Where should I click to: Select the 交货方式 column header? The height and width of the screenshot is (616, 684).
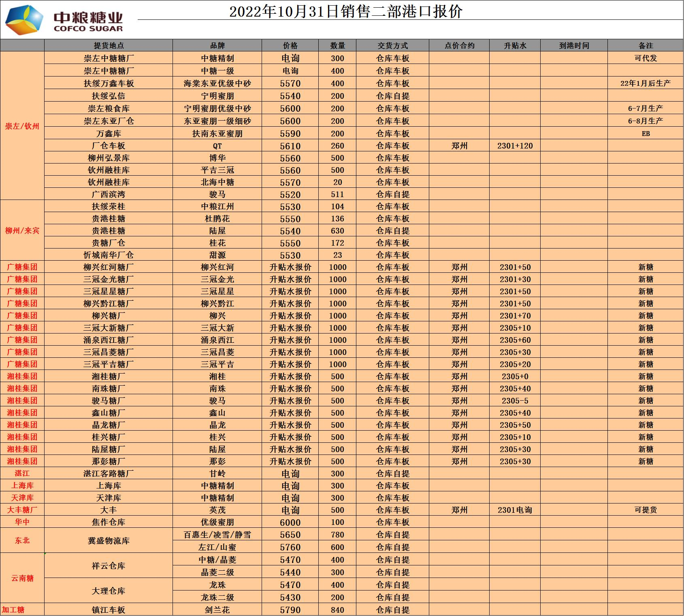(392, 46)
